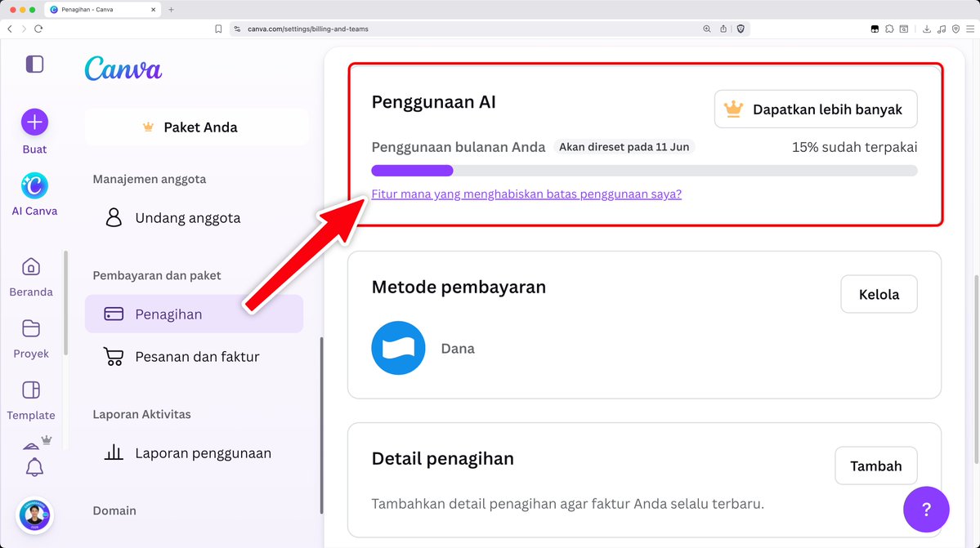Click Tambah billing details button
The height and width of the screenshot is (548, 980).
[x=875, y=466]
